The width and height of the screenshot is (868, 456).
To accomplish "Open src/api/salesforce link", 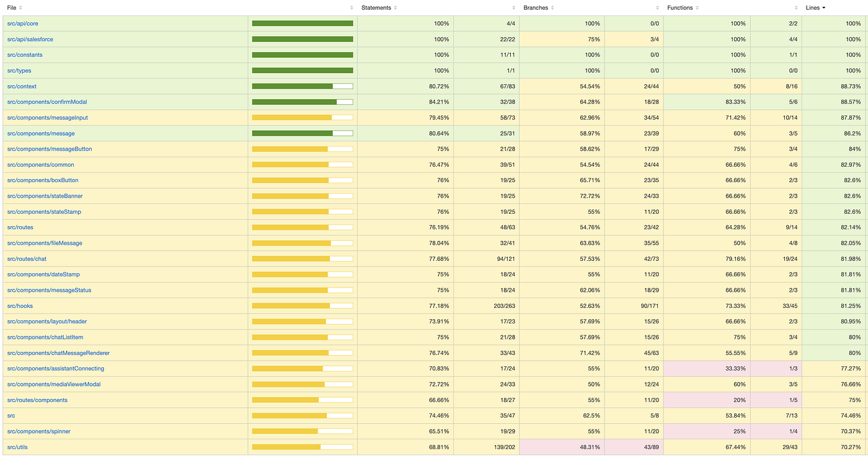I will [x=30, y=39].
